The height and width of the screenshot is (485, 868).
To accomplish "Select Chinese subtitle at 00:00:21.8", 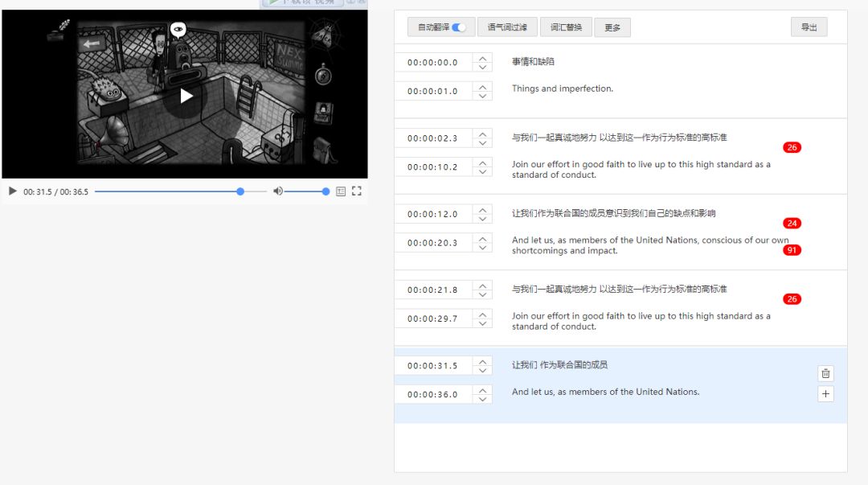I will (620, 290).
